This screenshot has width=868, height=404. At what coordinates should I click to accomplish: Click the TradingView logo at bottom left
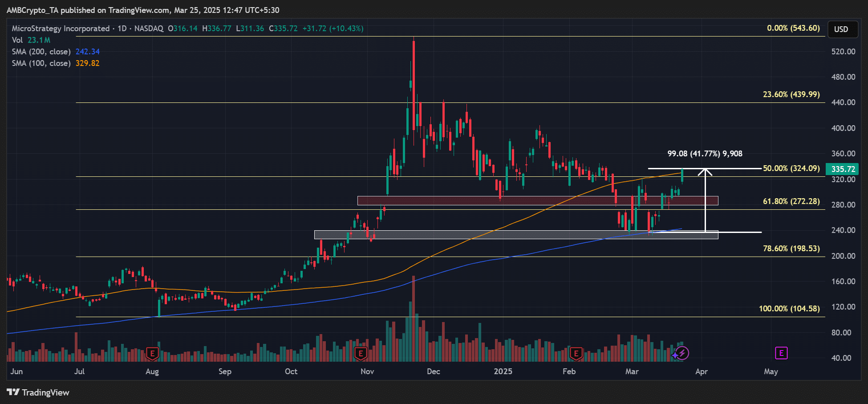[38, 392]
